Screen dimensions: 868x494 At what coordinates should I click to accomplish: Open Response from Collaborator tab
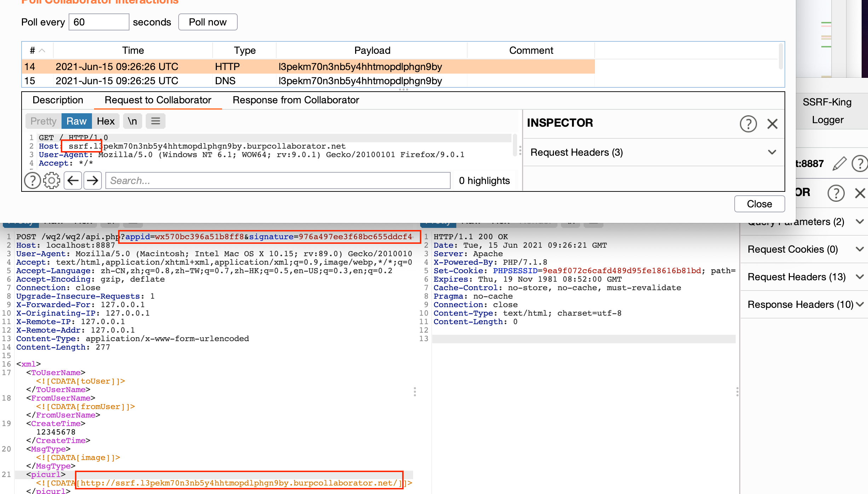[296, 100]
